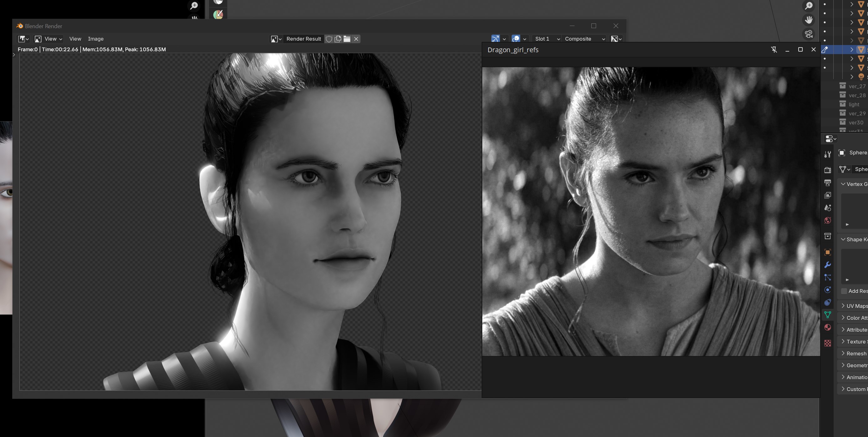Open the World properties tab
Image resolution: width=868 pixels, height=437 pixels.
827,221
